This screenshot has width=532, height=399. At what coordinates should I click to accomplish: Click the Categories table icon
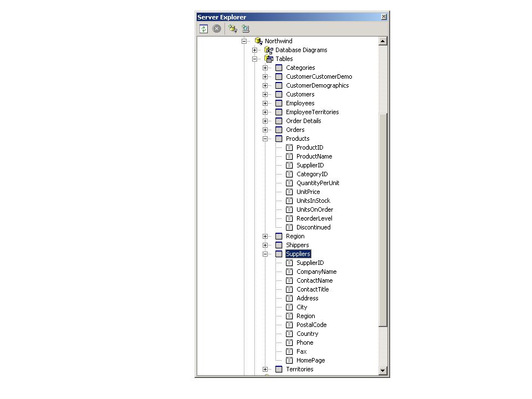279,68
